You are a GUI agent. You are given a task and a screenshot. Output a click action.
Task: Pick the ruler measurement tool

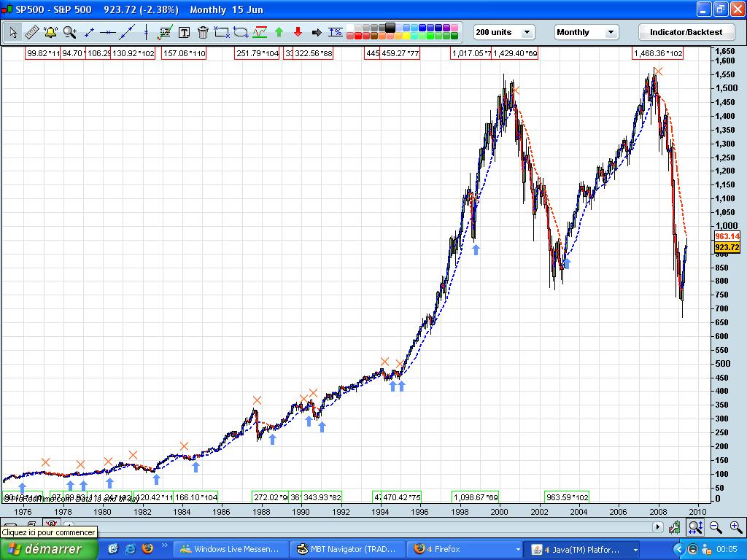pyautogui.click(x=31, y=32)
